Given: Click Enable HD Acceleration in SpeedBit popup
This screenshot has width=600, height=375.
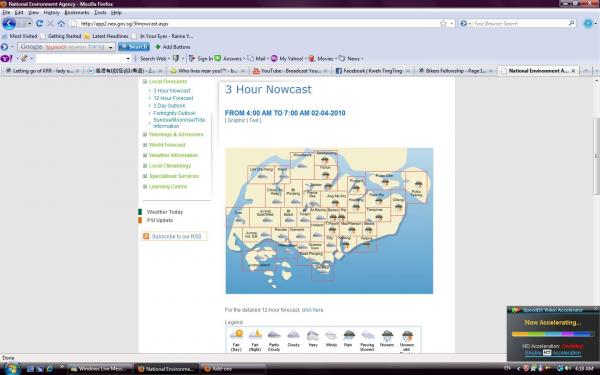Looking at the screenshot, I should 553,352.
